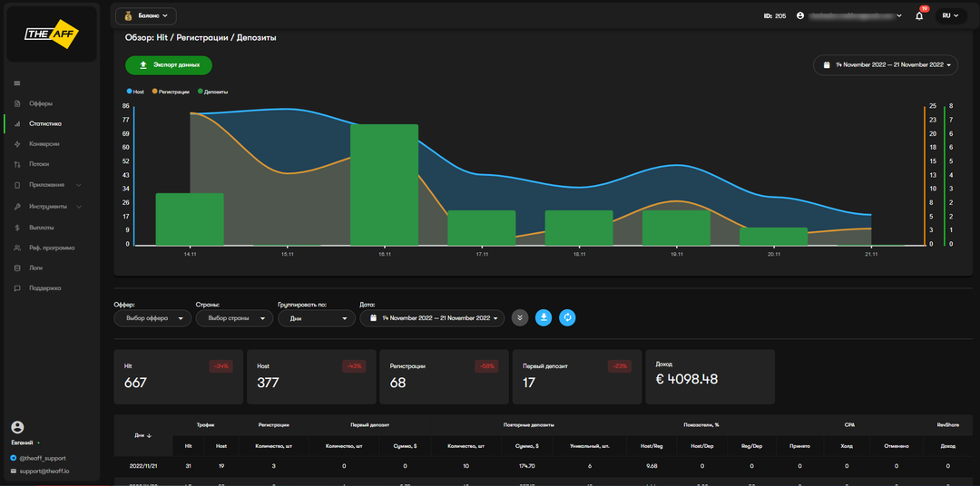This screenshot has width=980, height=486.
Task: Click the Telegram @theaff_support icon
Action: point(14,458)
